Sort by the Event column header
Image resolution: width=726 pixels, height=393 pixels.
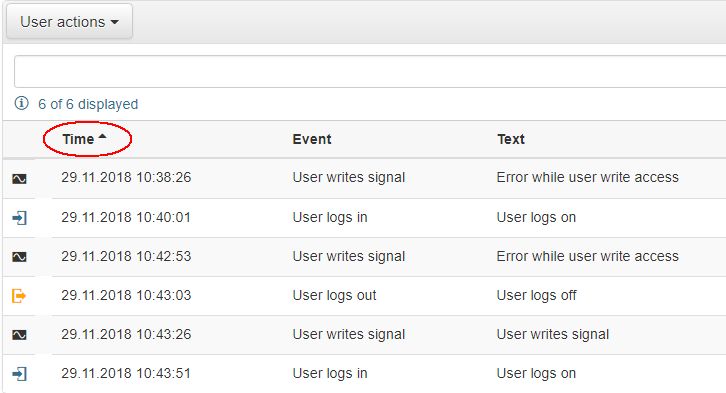[x=312, y=139]
